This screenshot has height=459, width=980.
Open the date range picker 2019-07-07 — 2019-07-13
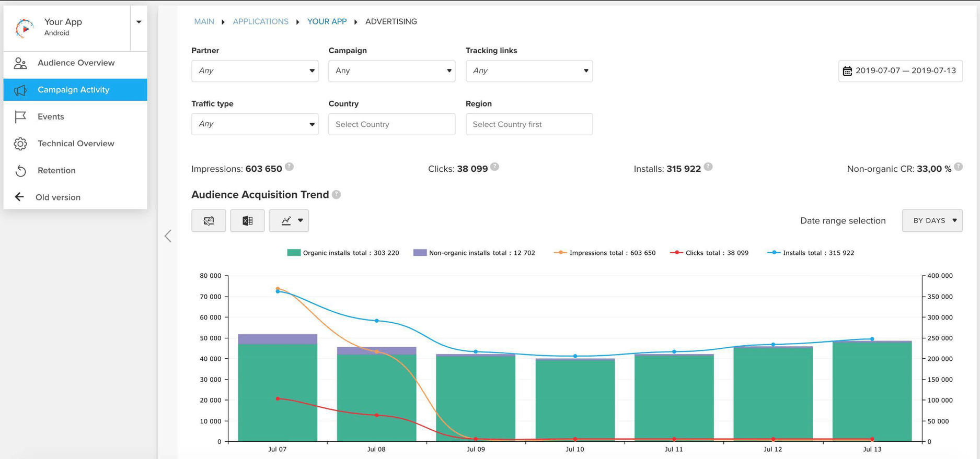pyautogui.click(x=900, y=71)
